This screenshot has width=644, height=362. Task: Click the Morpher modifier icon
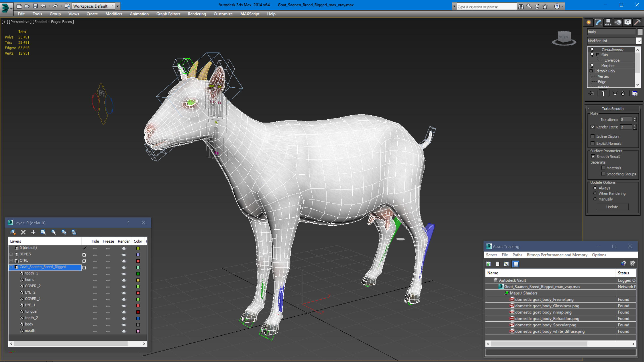[x=592, y=66]
